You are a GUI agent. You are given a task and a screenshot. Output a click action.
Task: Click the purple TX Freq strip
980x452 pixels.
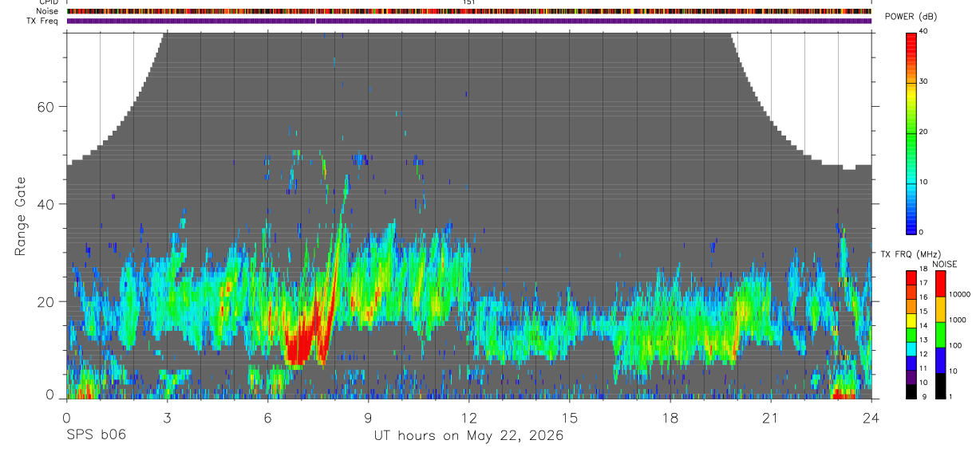tap(469, 21)
